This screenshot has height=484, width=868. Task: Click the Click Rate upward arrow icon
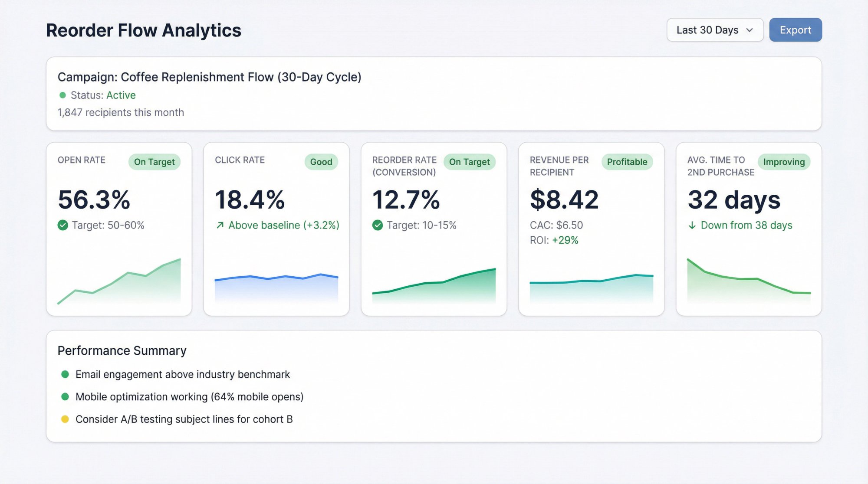[220, 225]
